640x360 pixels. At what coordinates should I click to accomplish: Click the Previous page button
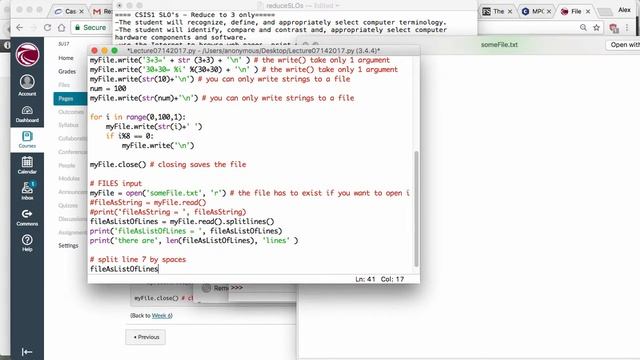point(146,337)
